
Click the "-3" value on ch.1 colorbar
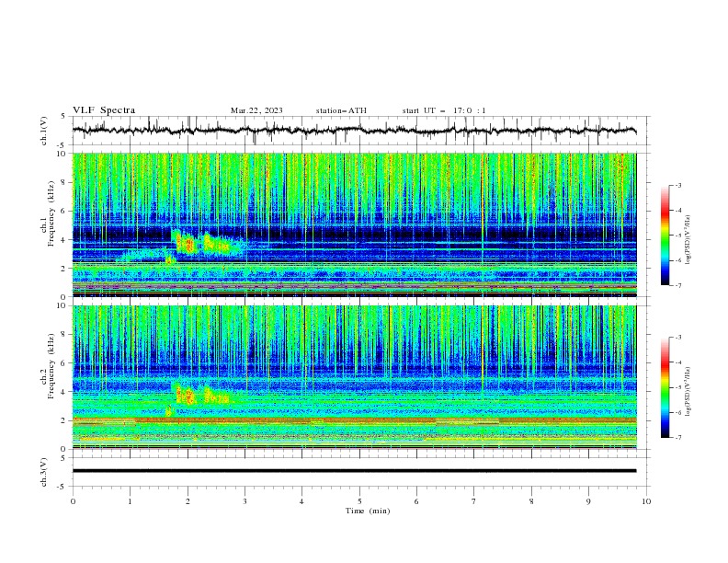677,185
